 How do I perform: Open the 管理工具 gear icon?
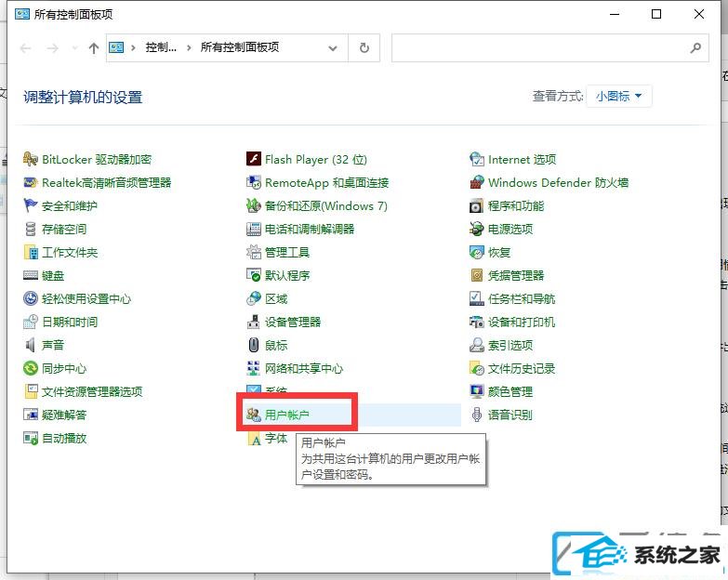pyautogui.click(x=254, y=252)
